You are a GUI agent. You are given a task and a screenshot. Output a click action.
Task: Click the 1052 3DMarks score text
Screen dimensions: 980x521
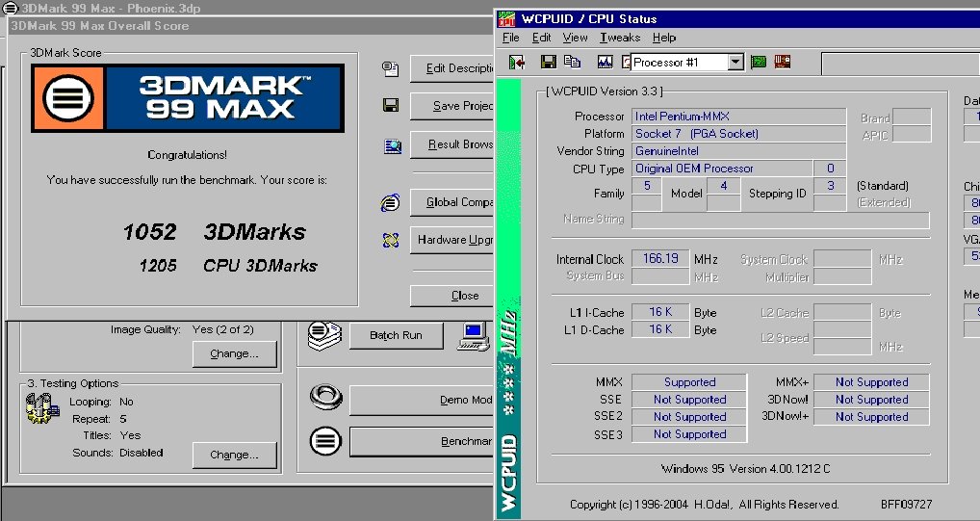215,232
